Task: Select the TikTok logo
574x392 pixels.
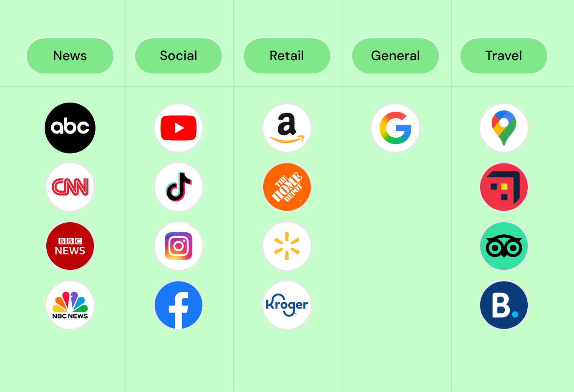Action: [179, 187]
